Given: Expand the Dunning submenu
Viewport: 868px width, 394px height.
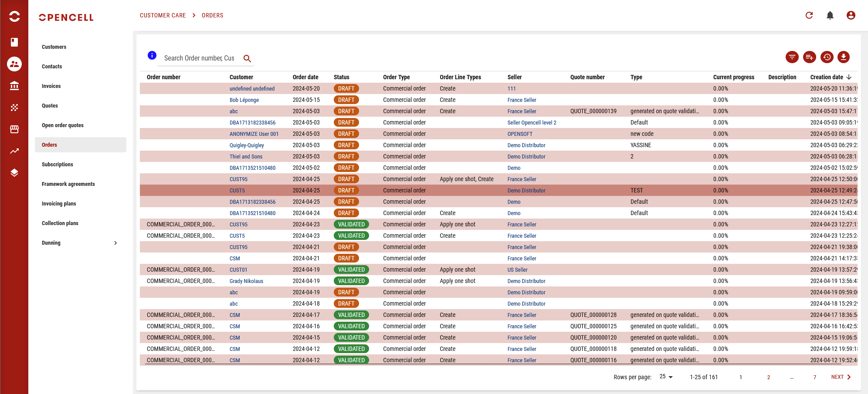Looking at the screenshot, I should (x=115, y=243).
